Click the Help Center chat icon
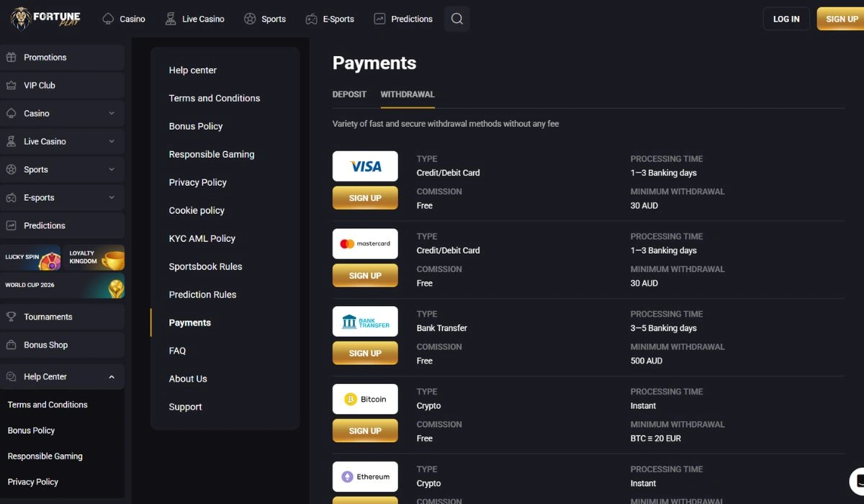Viewport: 864px width, 504px height. [11, 377]
